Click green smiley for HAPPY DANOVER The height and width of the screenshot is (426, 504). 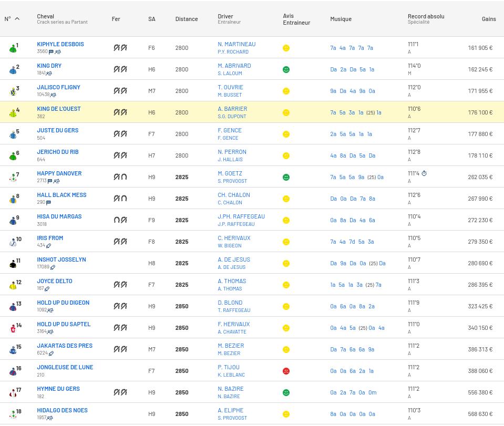pyautogui.click(x=286, y=177)
